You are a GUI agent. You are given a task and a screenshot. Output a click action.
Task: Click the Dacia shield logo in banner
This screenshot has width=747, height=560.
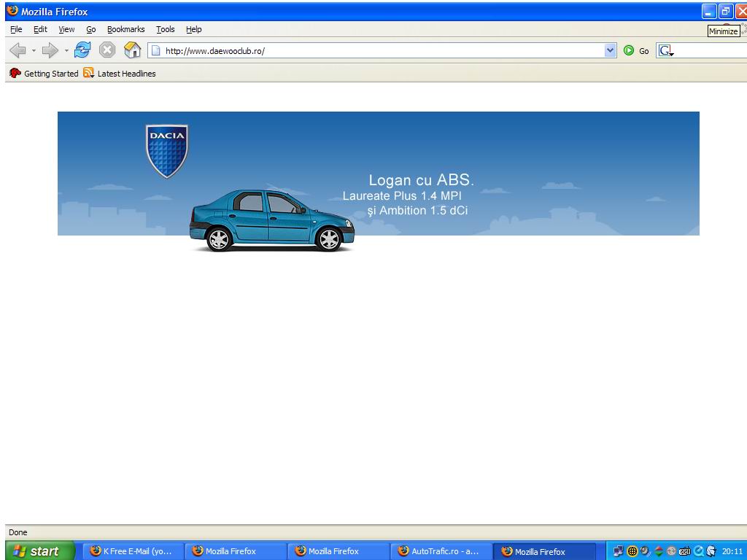[x=167, y=151]
